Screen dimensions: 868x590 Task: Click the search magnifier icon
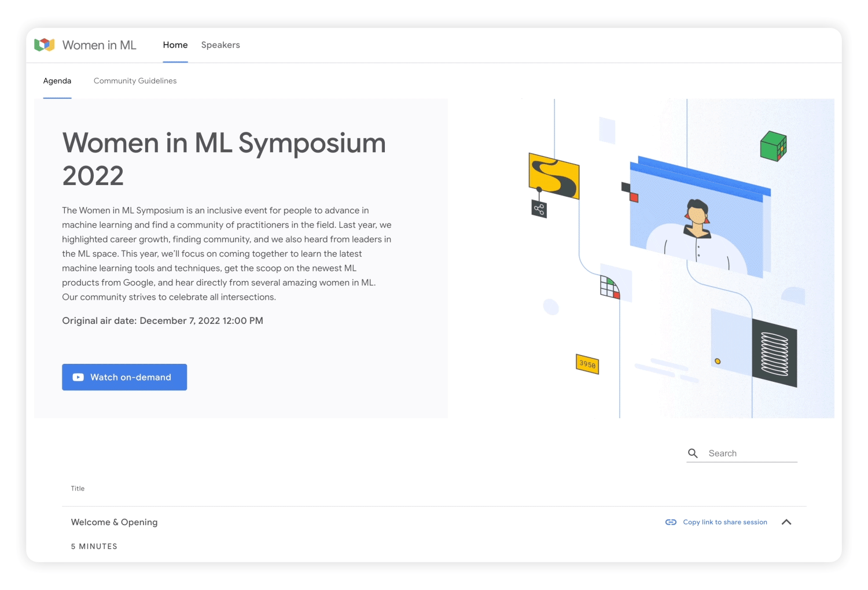[x=693, y=453]
